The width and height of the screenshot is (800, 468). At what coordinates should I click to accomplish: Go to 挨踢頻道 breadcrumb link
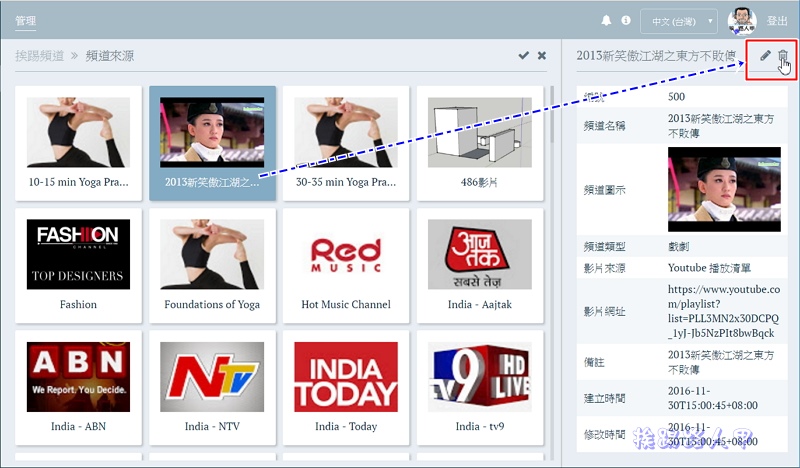tap(39, 56)
